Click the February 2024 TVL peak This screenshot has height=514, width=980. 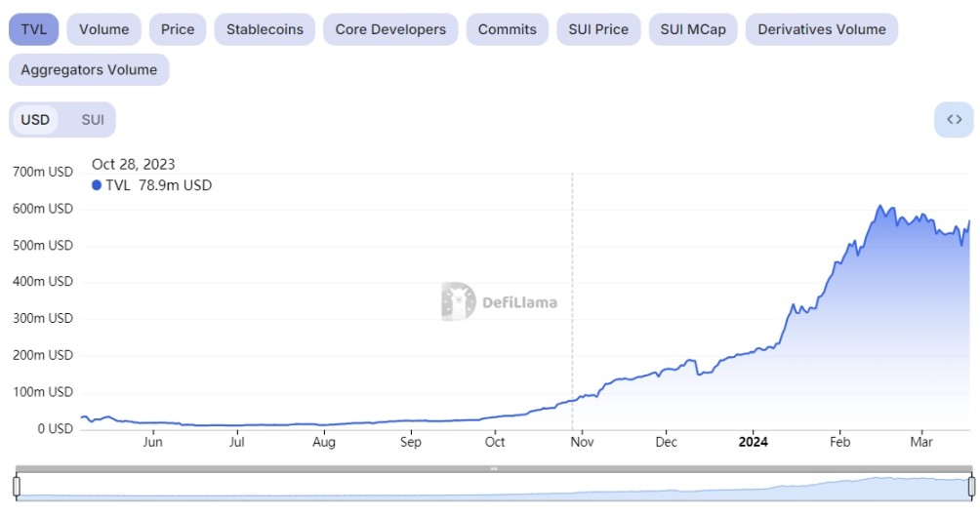879,207
